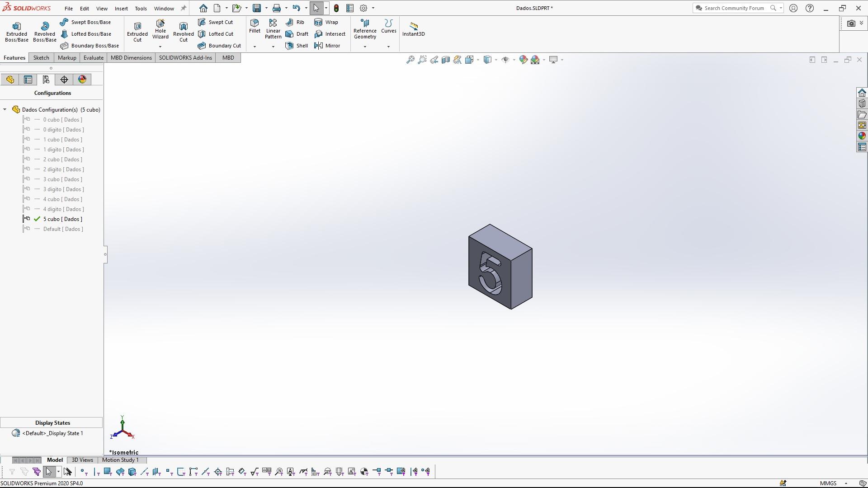Toggle Instant3D mode
868x488 pixels.
[414, 29]
